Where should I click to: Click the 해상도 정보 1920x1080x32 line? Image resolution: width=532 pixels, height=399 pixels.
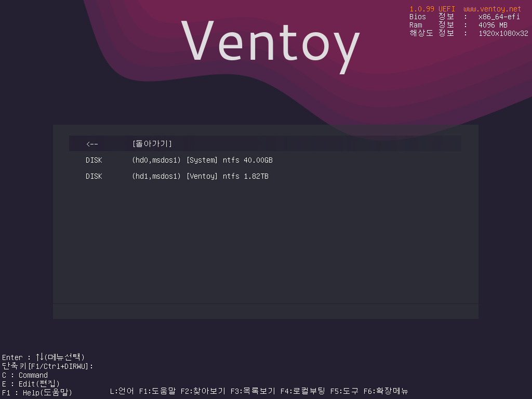pyautogui.click(x=469, y=33)
